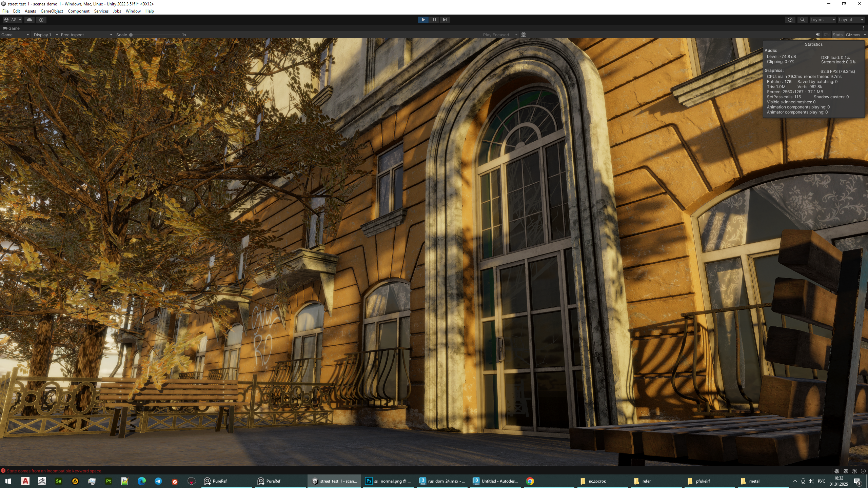Click Unity Version Control hexagon icon
Viewport: 868px width, 488px height.
[41, 20]
